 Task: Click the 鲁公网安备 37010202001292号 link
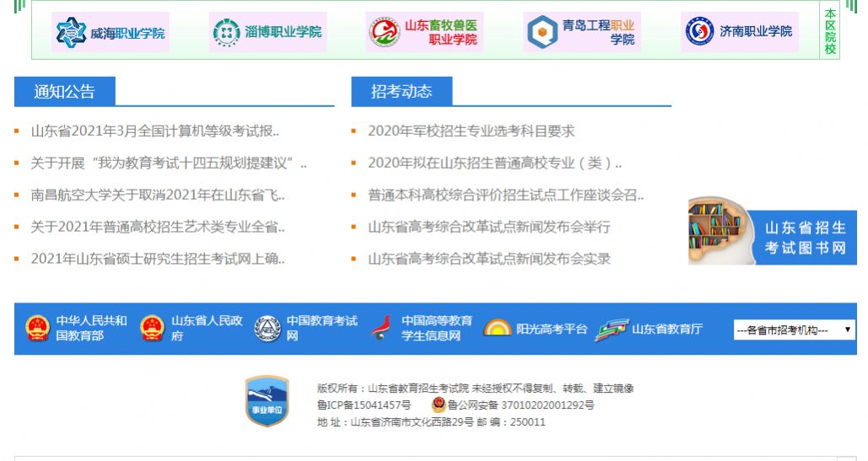click(x=521, y=405)
